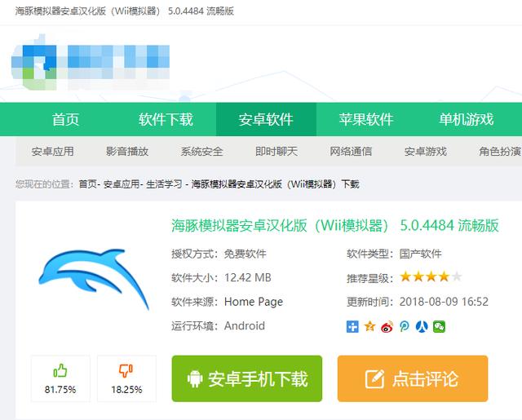
Task: Open 角色扮演 sub-category
Action: [500, 152]
